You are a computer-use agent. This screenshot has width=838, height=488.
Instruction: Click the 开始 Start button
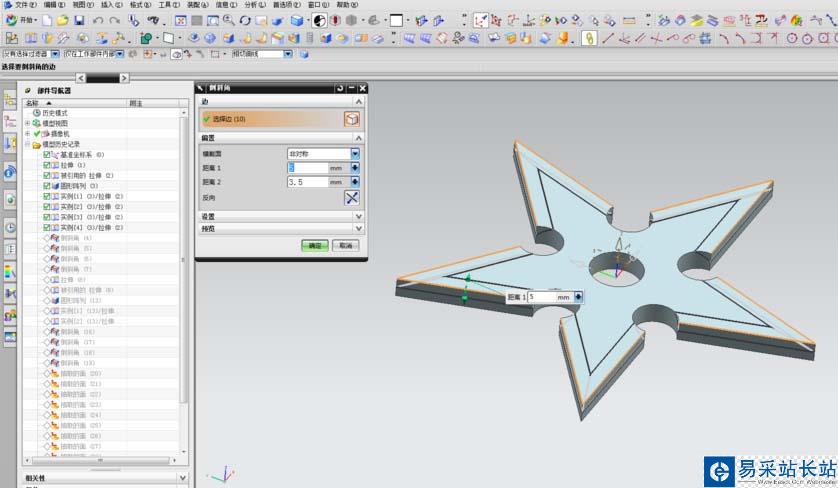[21, 20]
